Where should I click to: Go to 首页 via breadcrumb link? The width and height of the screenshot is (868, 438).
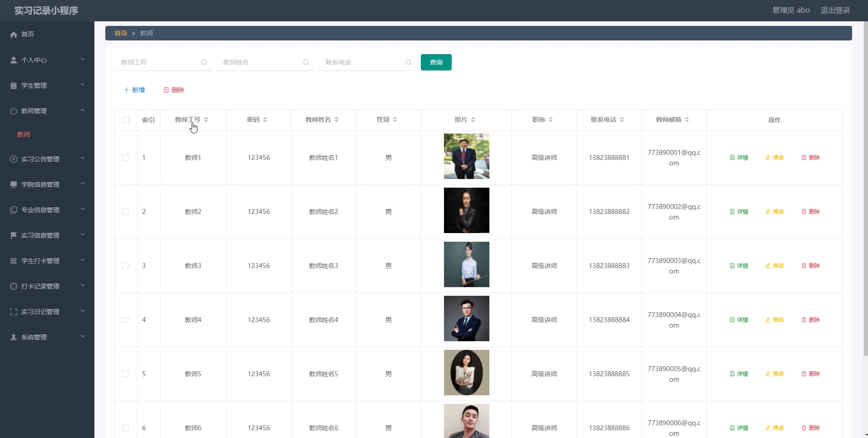pyautogui.click(x=121, y=33)
